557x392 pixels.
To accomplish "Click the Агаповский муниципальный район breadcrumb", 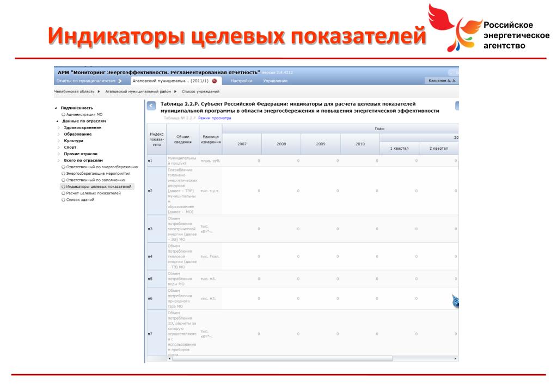I will 138,91.
